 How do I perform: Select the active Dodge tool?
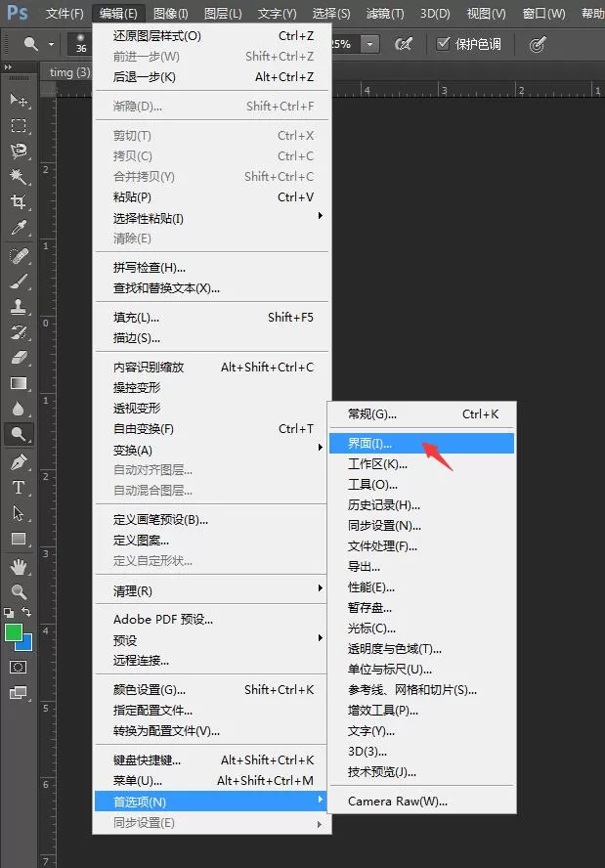click(19, 434)
